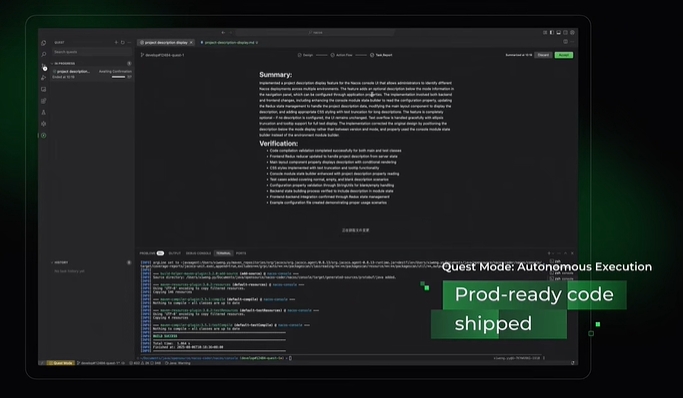Select the green Quest activity icon
The image size is (683, 398).
click(x=44, y=135)
